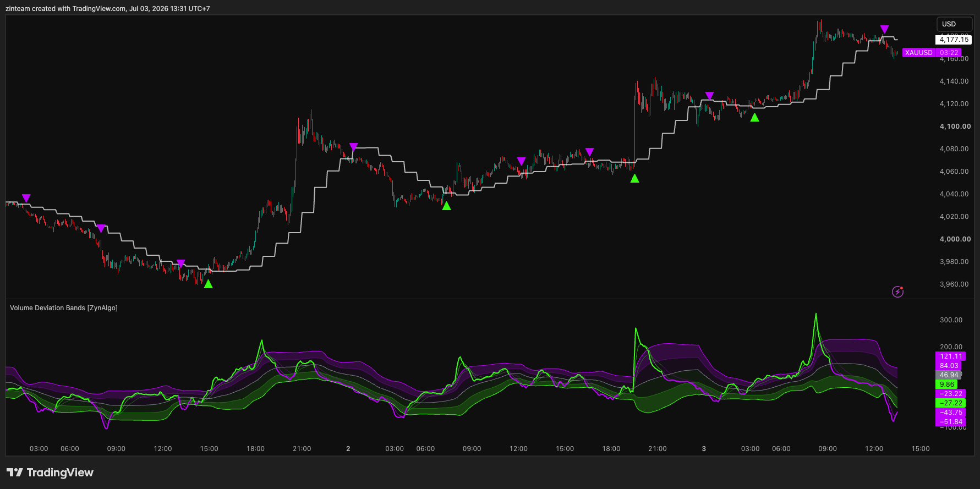The width and height of the screenshot is (980, 489).
Task: Click the -51.84 purple indicator value tag
Action: click(950, 422)
